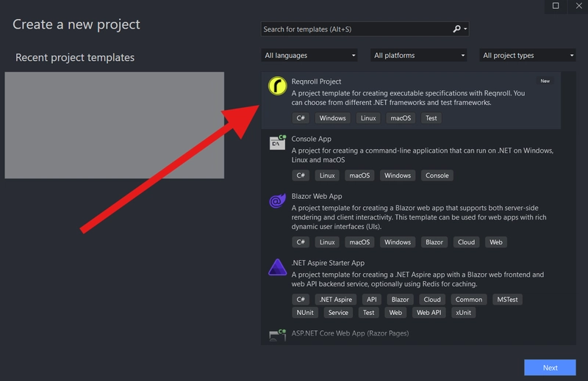The image size is (588, 381).
Task: Open the All platforms dropdown
Action: [x=419, y=55]
